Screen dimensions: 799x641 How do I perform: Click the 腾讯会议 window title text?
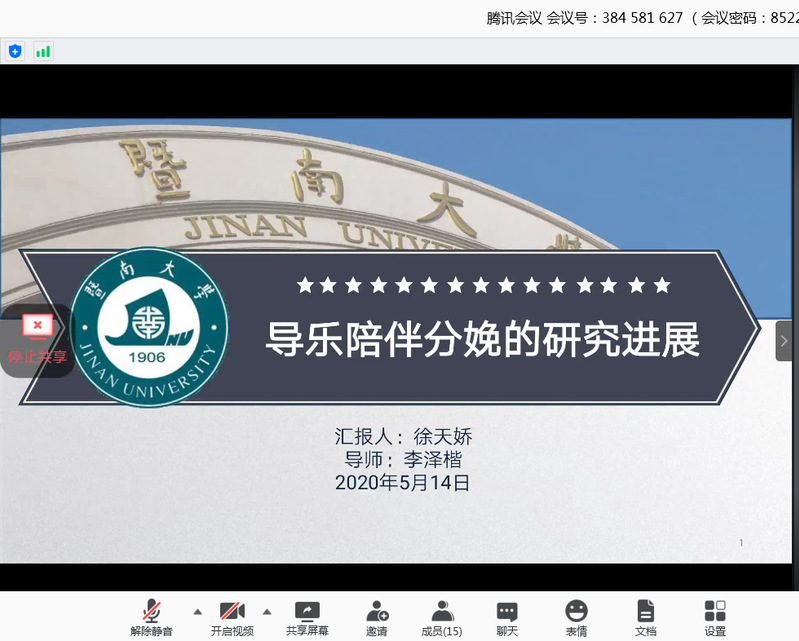(514, 18)
